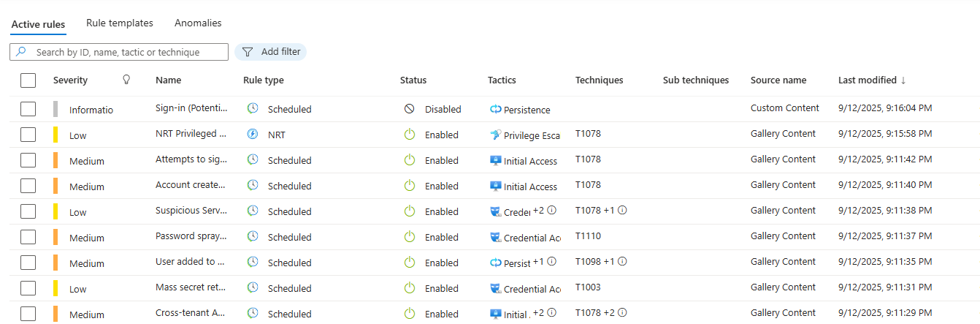
Task: Click the Privilege Escalation tactic icon
Action: 496,135
